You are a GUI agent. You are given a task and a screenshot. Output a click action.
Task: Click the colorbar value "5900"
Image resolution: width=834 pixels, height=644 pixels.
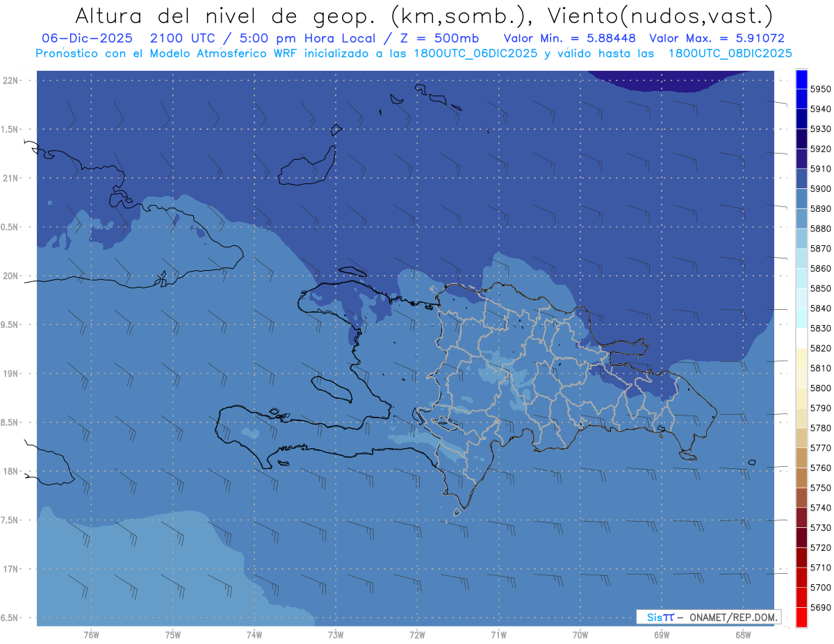click(x=821, y=188)
